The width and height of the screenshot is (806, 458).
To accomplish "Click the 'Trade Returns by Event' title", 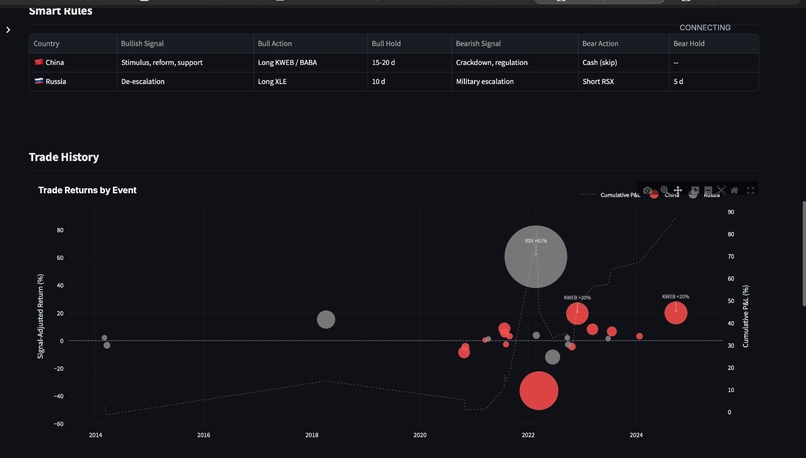I will pos(87,190).
